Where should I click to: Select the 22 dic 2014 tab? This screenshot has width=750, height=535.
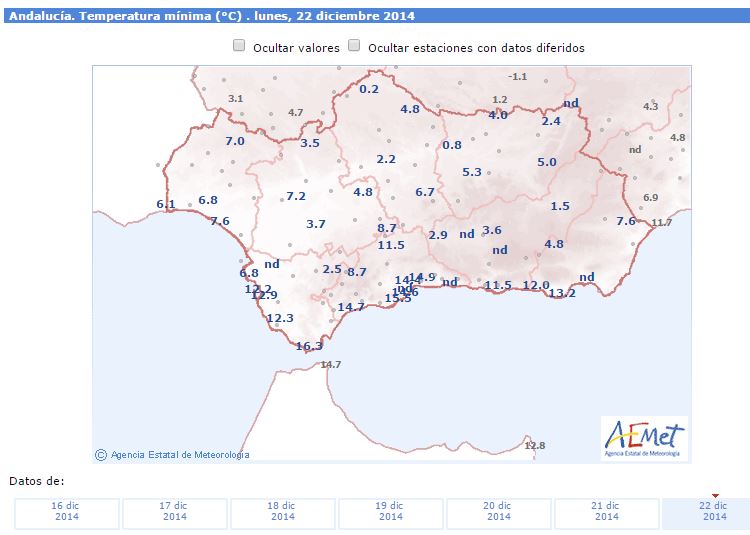tap(714, 513)
